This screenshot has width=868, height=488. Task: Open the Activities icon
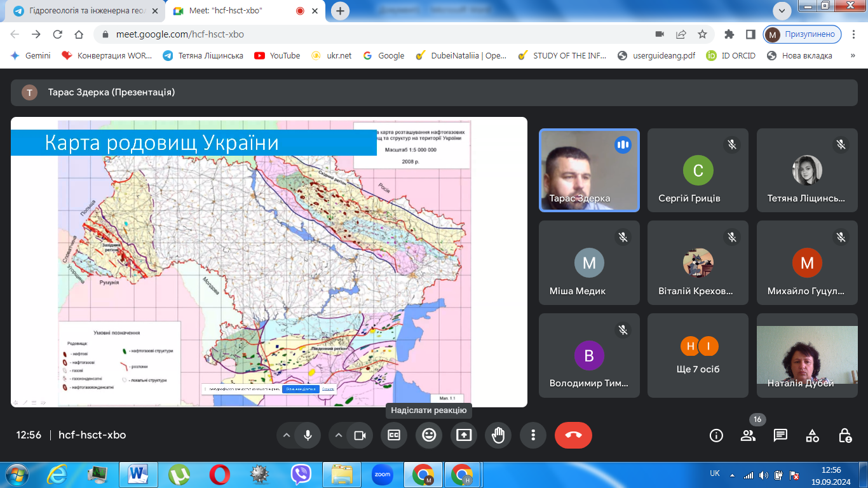click(x=812, y=435)
